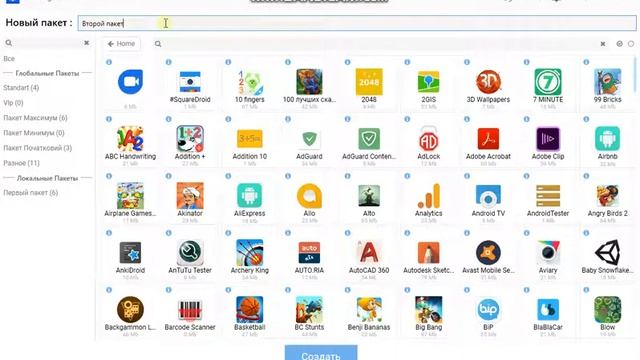The image size is (640, 360).
Task: Select the 10 fingers app icon
Action: pyautogui.click(x=250, y=82)
